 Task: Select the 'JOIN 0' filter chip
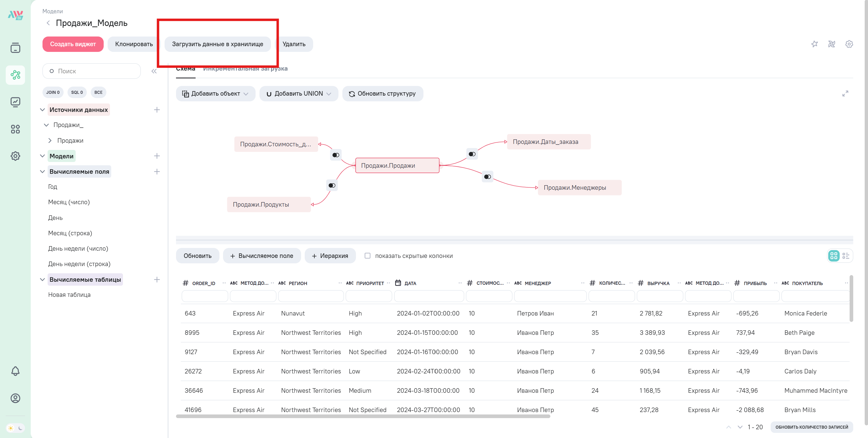click(x=53, y=92)
